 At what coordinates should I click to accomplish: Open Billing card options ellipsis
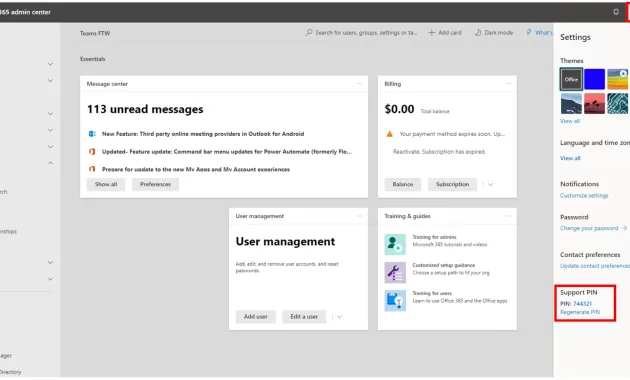tap(508, 84)
